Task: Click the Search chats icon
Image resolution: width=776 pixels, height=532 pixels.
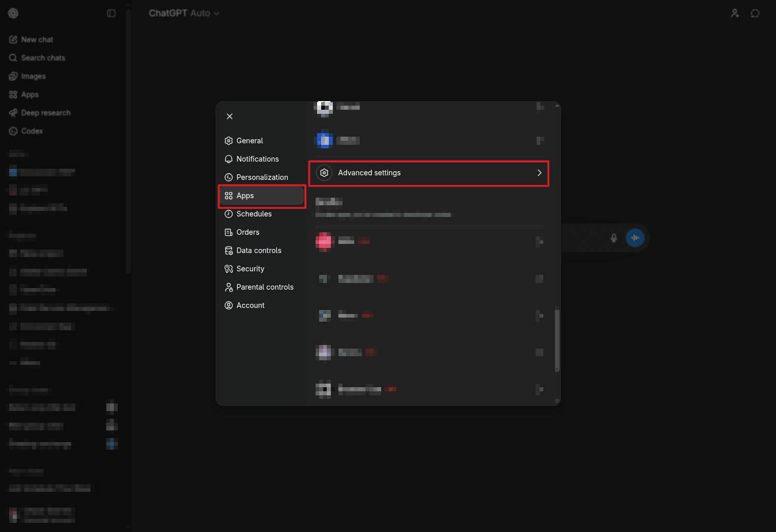Action: (13, 57)
